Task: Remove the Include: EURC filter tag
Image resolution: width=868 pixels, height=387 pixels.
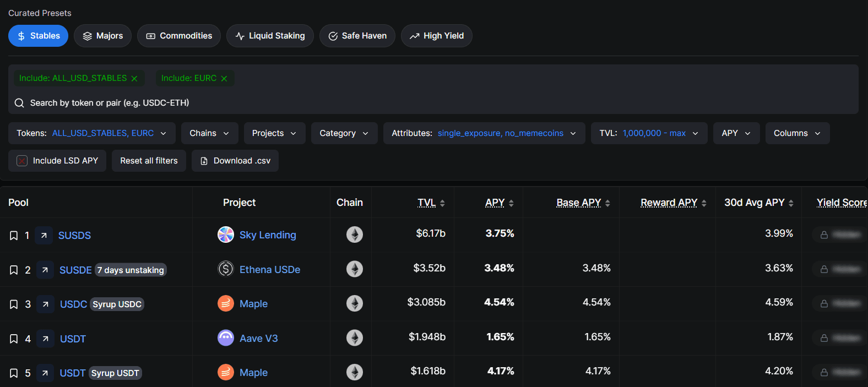Action: point(224,79)
